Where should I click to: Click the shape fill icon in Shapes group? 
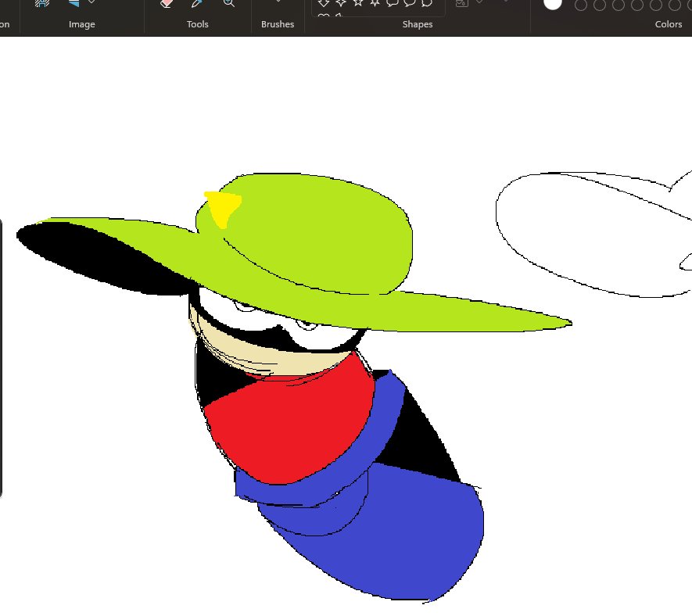(x=461, y=2)
